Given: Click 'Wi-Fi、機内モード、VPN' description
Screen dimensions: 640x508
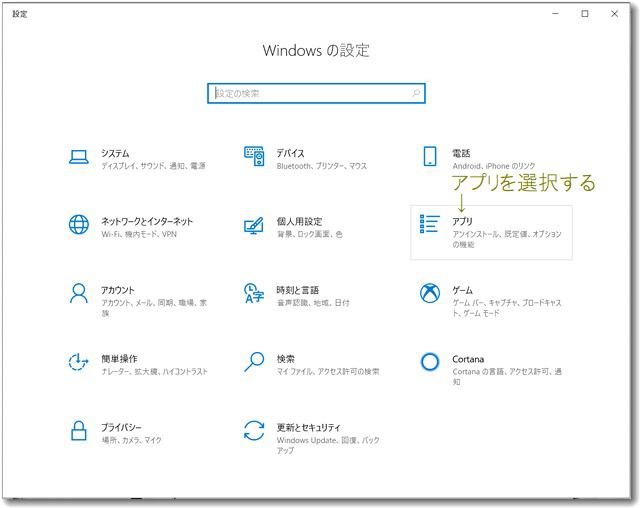Looking at the screenshot, I should pyautogui.click(x=139, y=234).
